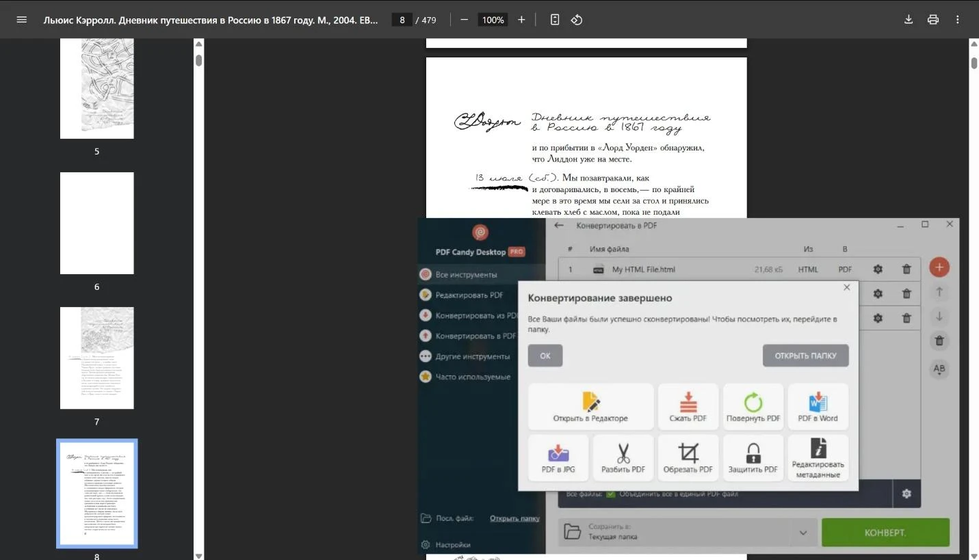The width and height of the screenshot is (979, 560).
Task: Open the PDF viewer sidebar hamburger menu
Action: [22, 20]
